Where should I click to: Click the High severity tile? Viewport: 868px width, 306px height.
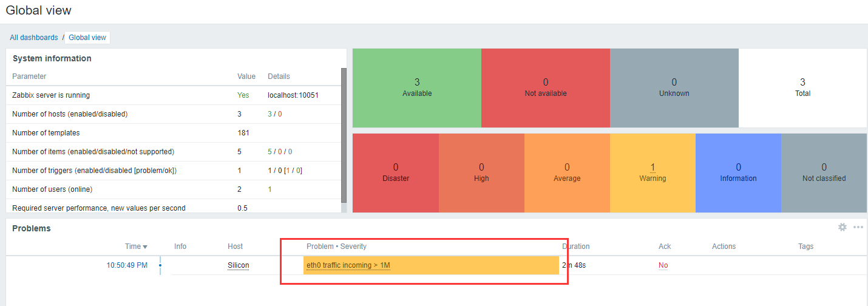[481, 172]
